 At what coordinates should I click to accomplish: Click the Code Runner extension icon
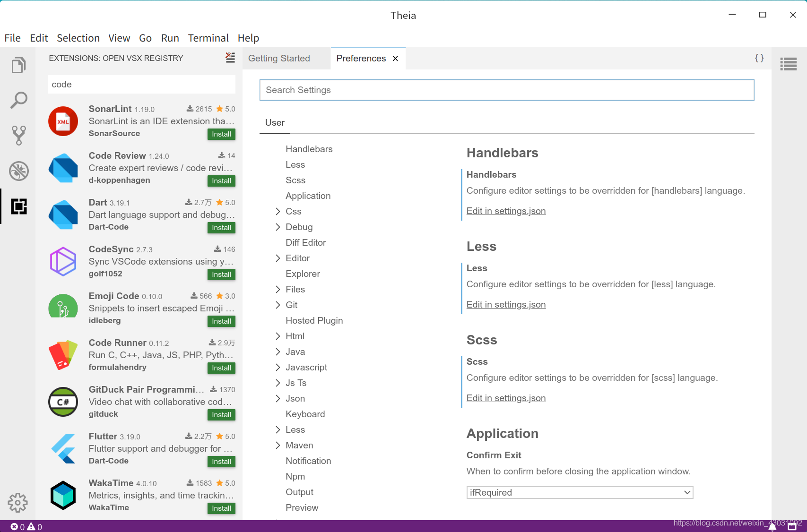pos(63,355)
